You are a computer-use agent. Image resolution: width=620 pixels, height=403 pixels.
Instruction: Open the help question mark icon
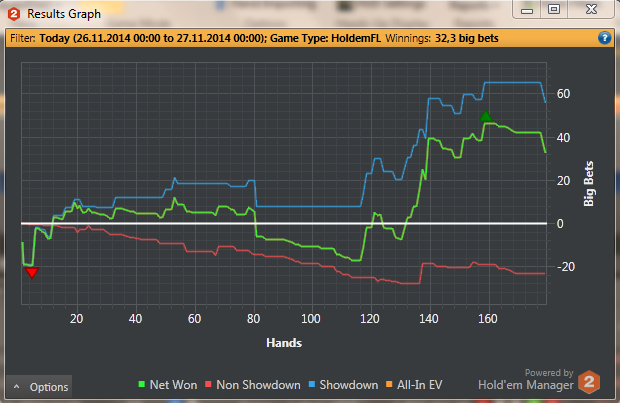coord(604,38)
